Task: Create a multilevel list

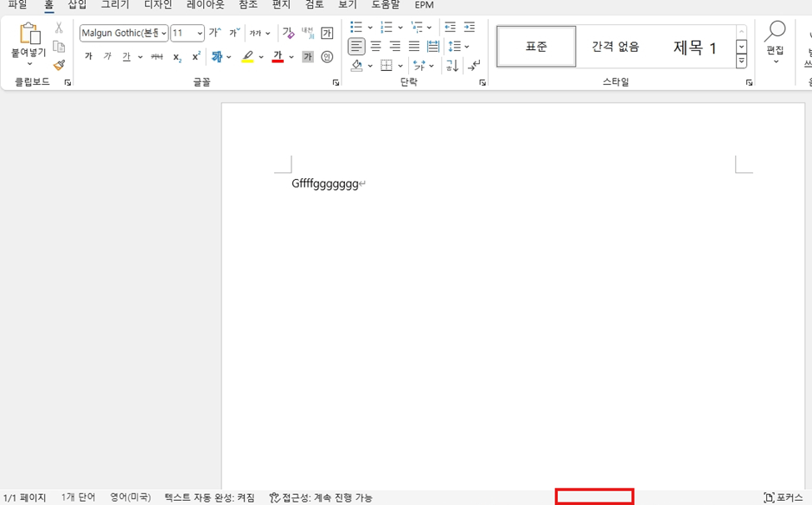Action: [x=416, y=27]
